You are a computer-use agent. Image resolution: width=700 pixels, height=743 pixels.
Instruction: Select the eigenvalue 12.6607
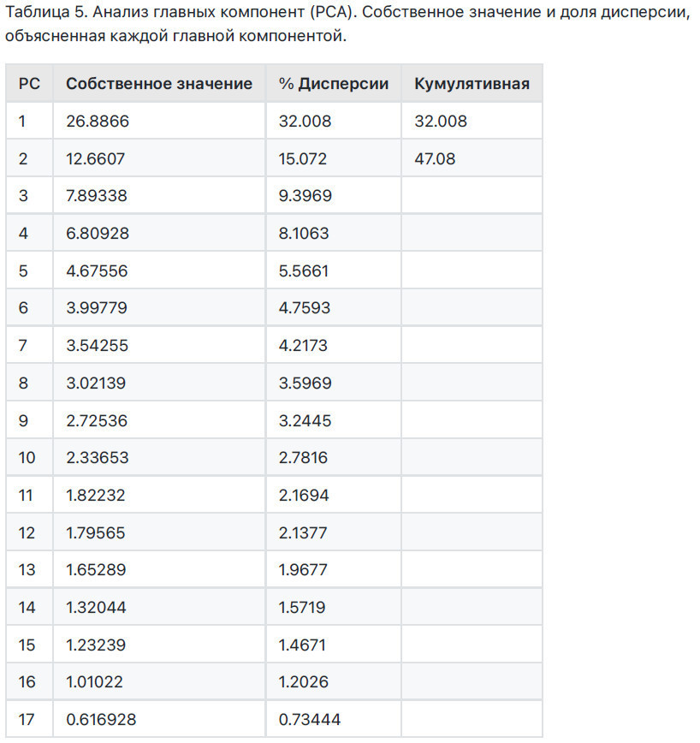(x=97, y=159)
